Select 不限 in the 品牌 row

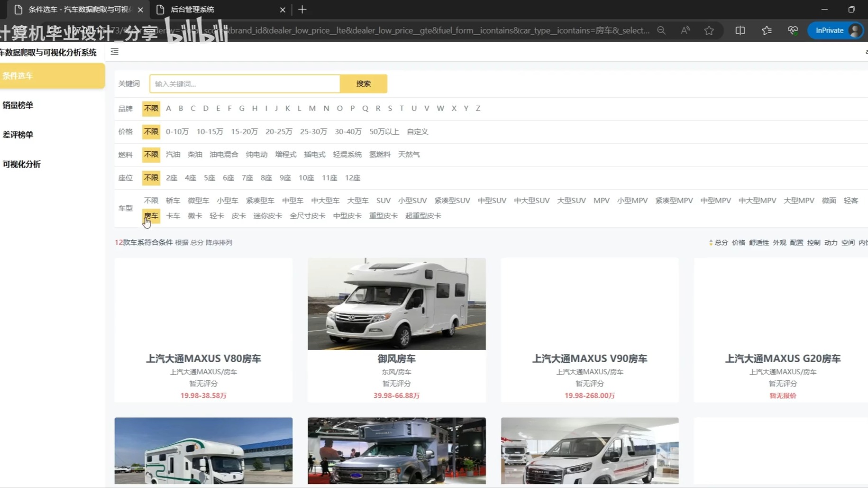click(151, 108)
